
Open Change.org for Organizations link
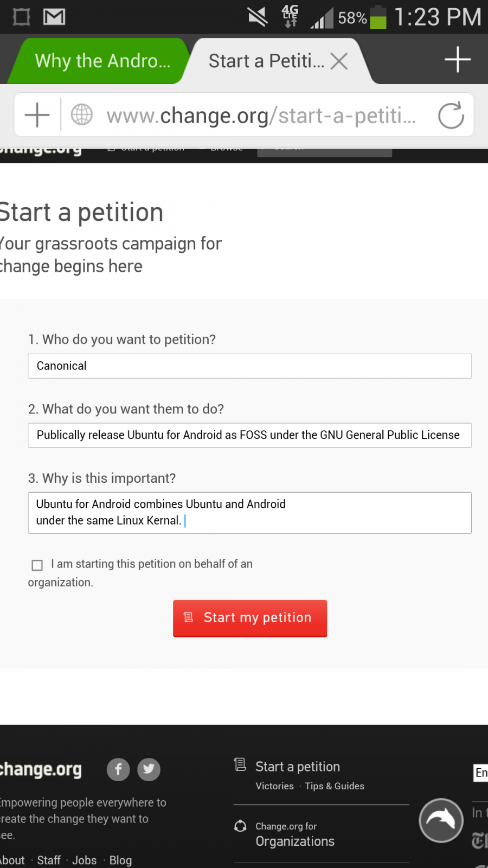[294, 834]
